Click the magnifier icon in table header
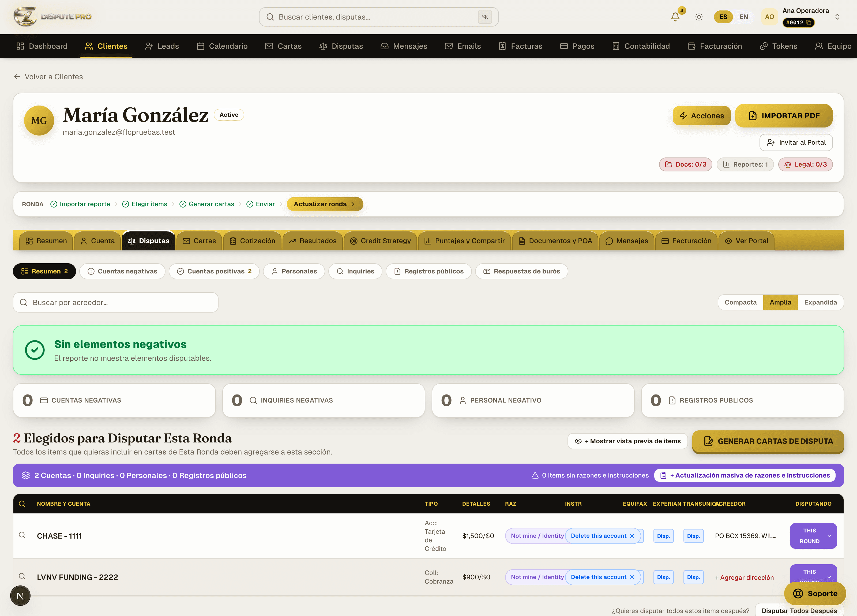 [22, 504]
